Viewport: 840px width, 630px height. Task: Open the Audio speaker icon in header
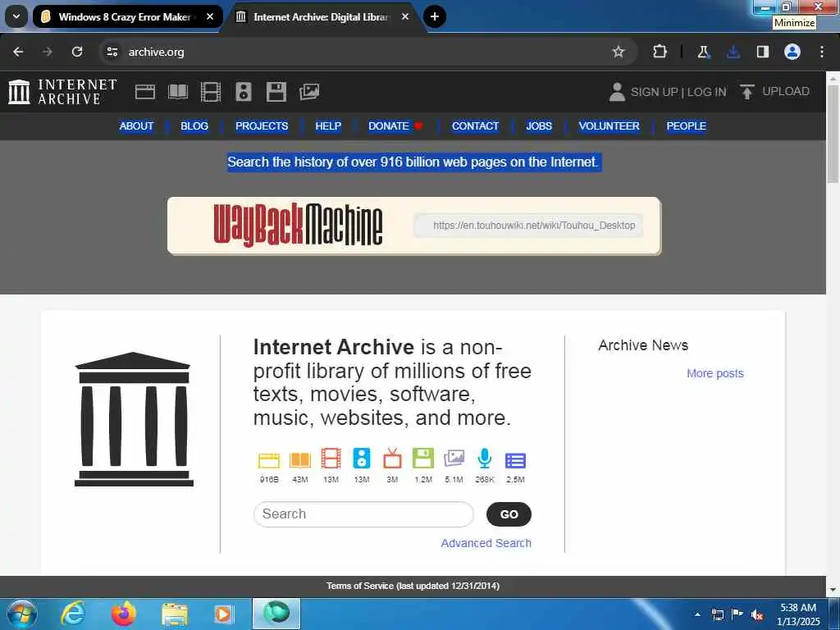[243, 92]
